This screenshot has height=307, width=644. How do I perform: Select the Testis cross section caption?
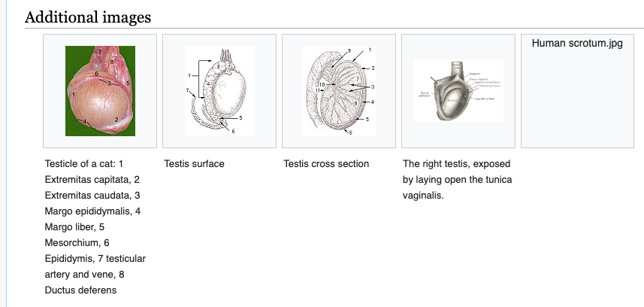tap(326, 164)
